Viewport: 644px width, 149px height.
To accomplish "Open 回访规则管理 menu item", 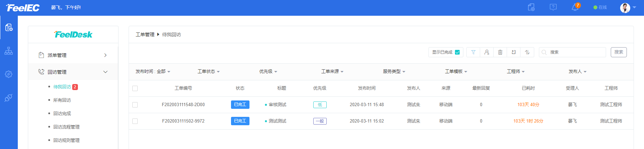I will pos(66,140).
